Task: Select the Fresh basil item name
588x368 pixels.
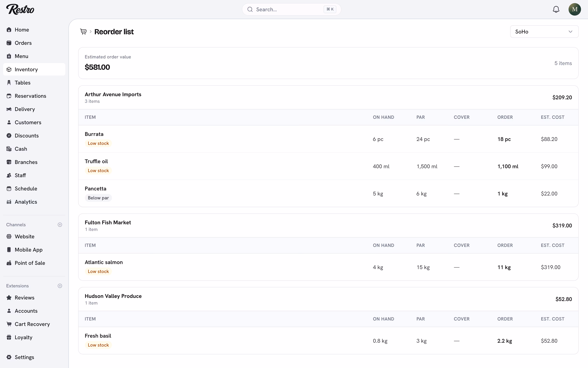Action: (x=98, y=336)
